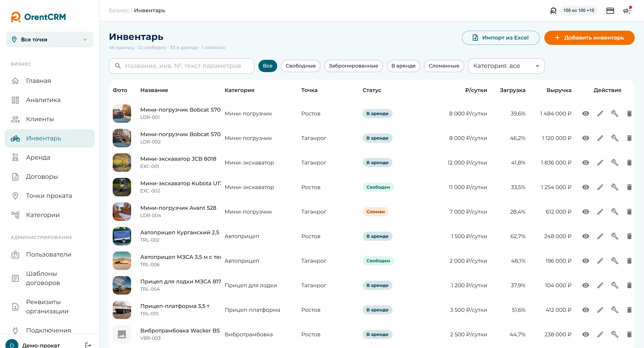Filter by Свободные status
This screenshot has height=348, width=644.
(301, 66)
